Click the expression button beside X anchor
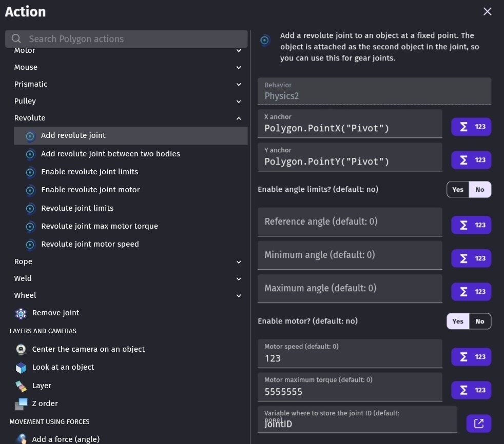This screenshot has width=504, height=444. 471,127
